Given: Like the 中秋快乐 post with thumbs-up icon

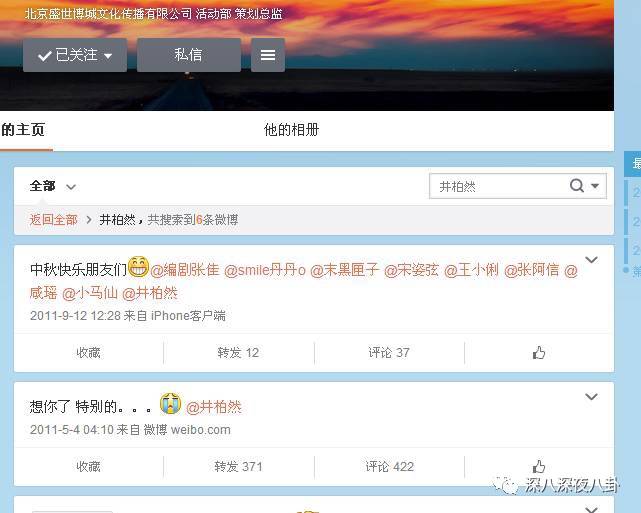Looking at the screenshot, I should point(539,353).
